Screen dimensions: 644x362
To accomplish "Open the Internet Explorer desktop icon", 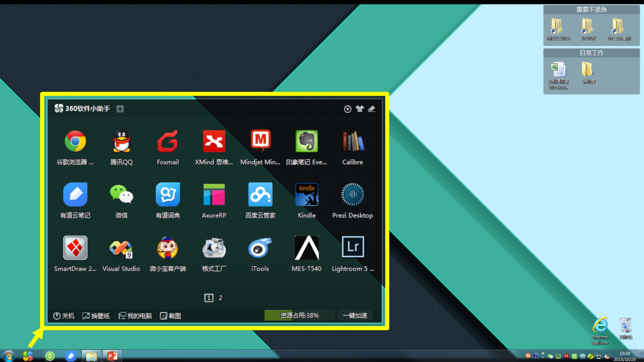I will tap(600, 331).
